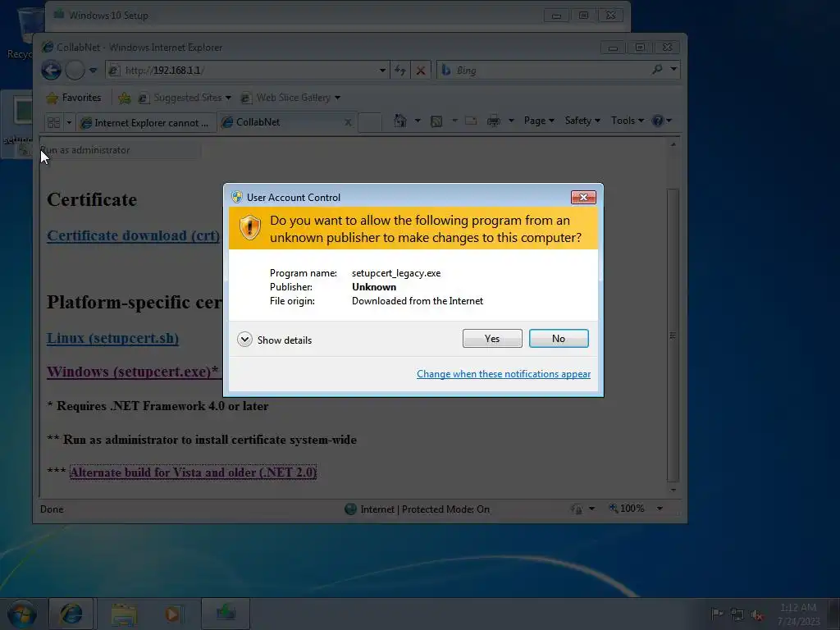
Task: Click the Action Center flag tray icon
Action: [717, 614]
